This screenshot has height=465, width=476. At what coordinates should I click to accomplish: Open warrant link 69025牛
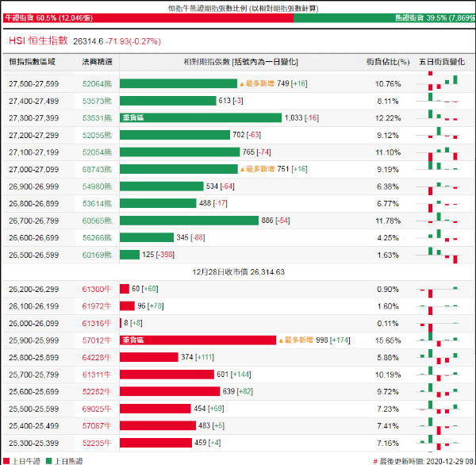(x=97, y=409)
